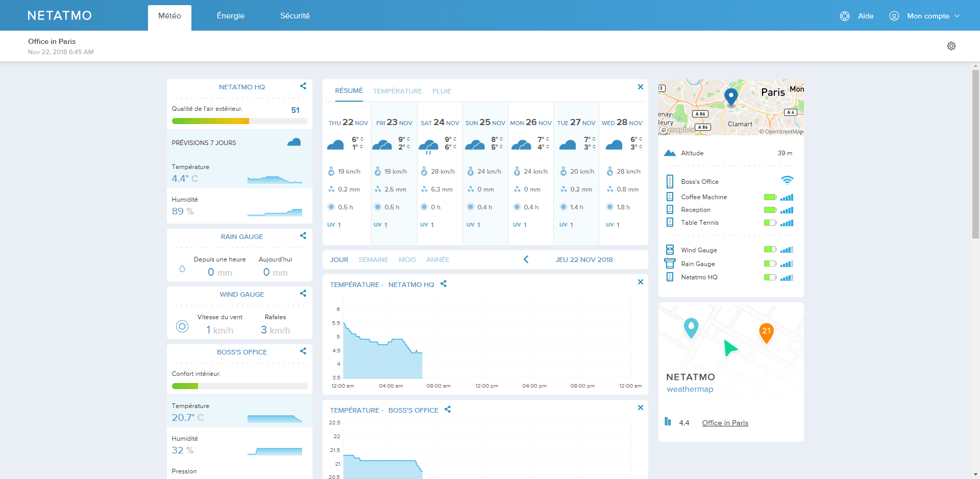
Task: Click the blue location pin on Paris map
Action: point(731,97)
